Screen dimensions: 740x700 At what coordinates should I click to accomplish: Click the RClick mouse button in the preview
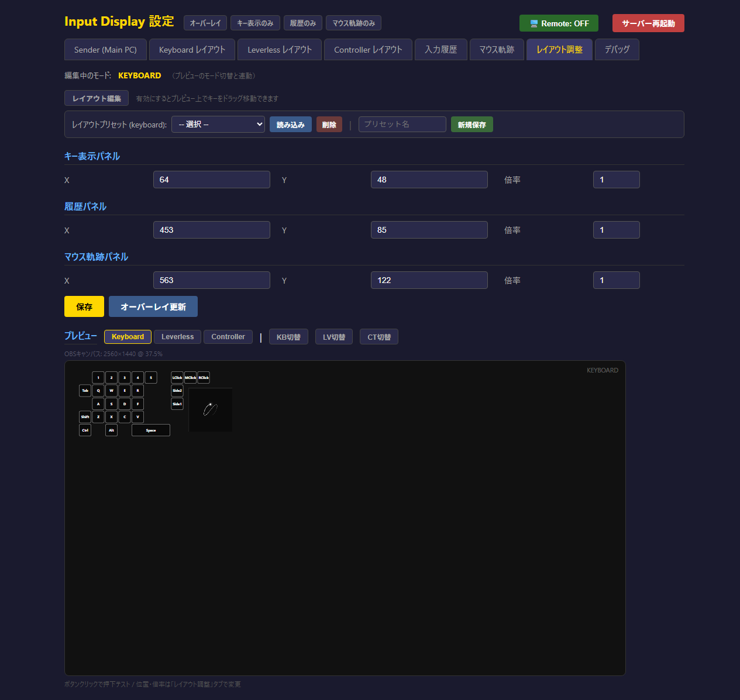point(204,378)
